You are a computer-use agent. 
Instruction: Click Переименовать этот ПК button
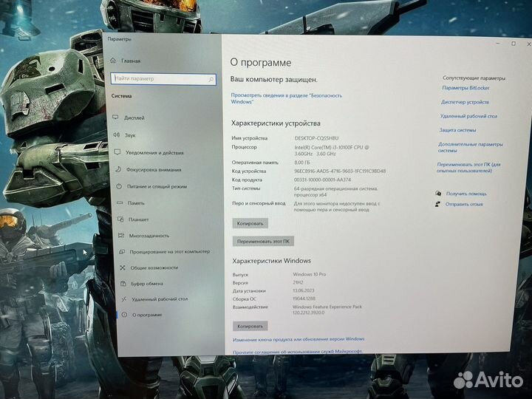click(263, 241)
